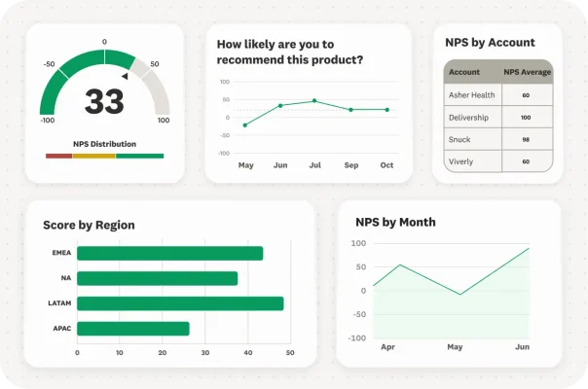
Task: Click the EMEA region label
Action: (x=61, y=253)
